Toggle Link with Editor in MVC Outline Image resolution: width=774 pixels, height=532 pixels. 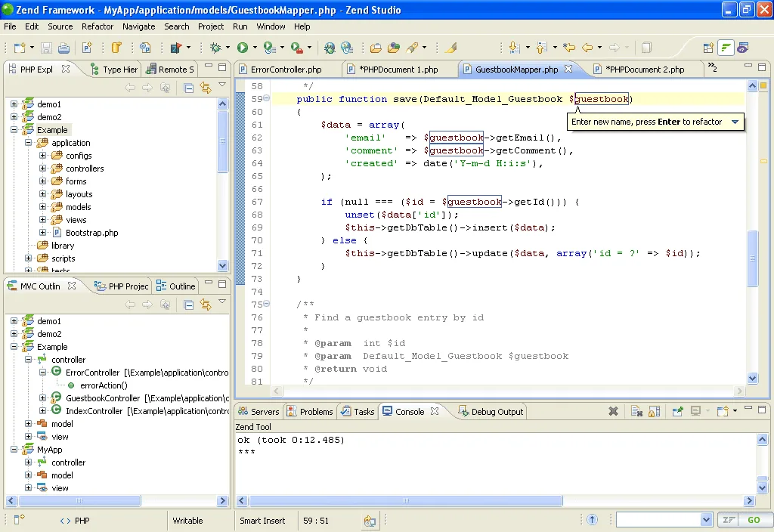click(x=206, y=305)
